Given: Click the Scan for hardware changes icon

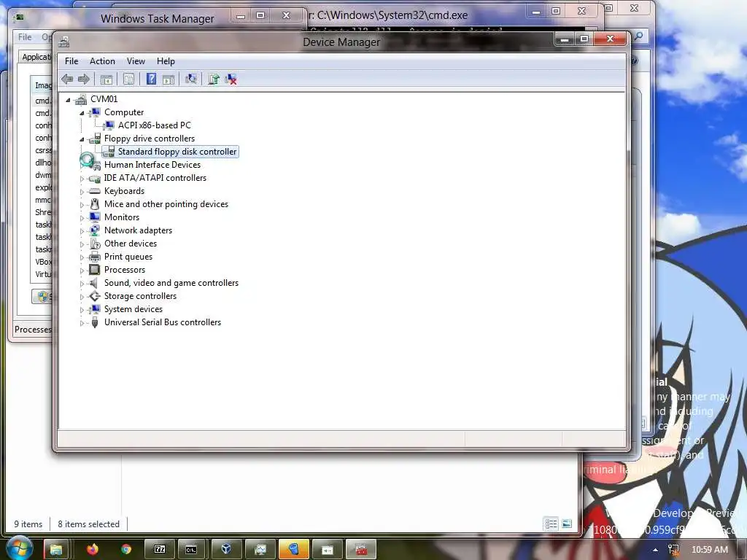Looking at the screenshot, I should pyautogui.click(x=191, y=79).
